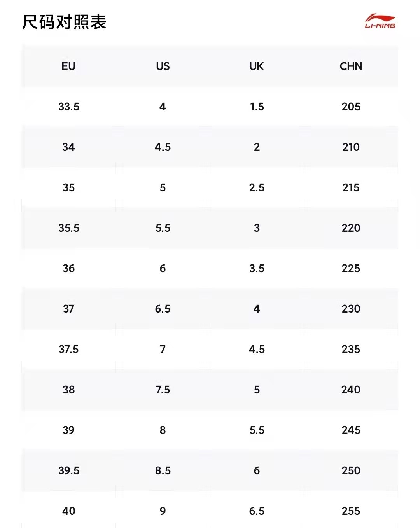Screen dimensions: 420x528
Task: Select EU size 35 cell
Action: click(x=69, y=187)
